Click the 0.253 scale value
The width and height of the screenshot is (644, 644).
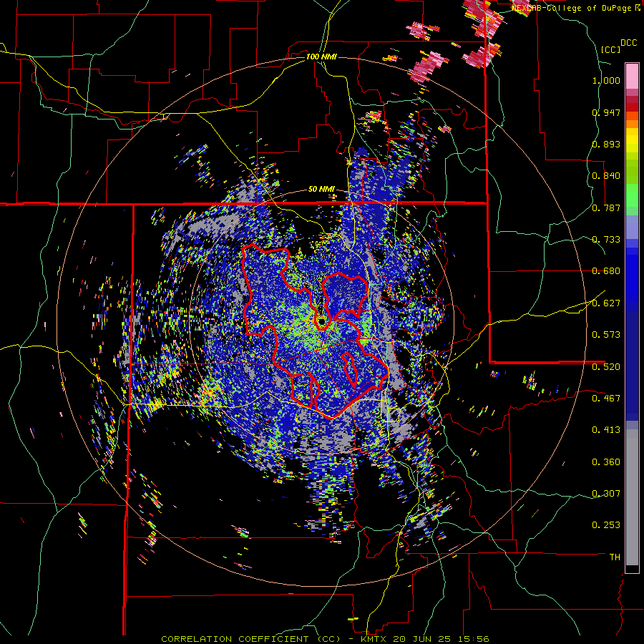(x=606, y=525)
